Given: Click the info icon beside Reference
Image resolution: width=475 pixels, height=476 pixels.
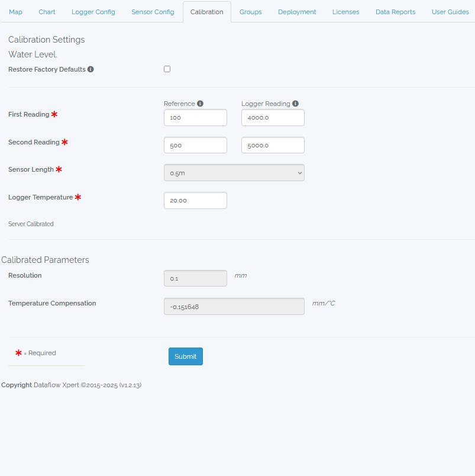Looking at the screenshot, I should (x=200, y=104).
